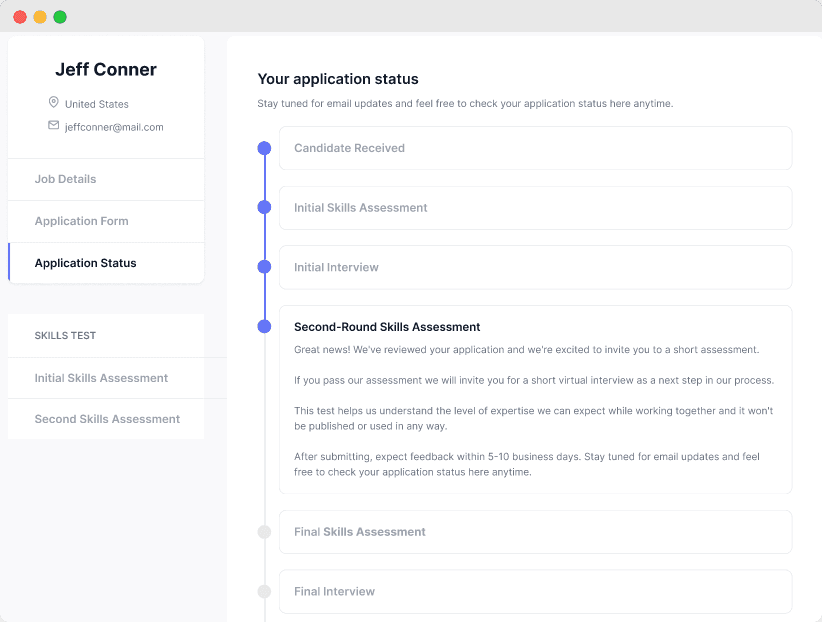Click the 'Great news! We've reviewed' paragraph
Viewport: 822px width, 622px height.
[x=526, y=350]
